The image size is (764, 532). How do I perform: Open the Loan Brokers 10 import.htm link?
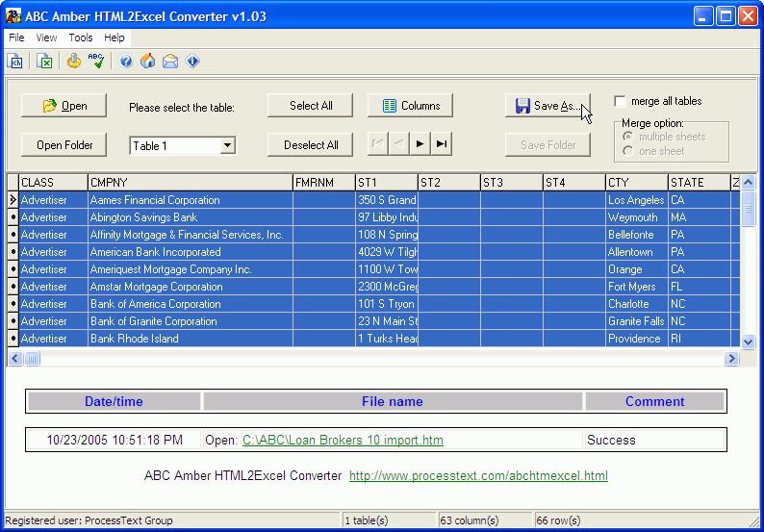point(343,441)
